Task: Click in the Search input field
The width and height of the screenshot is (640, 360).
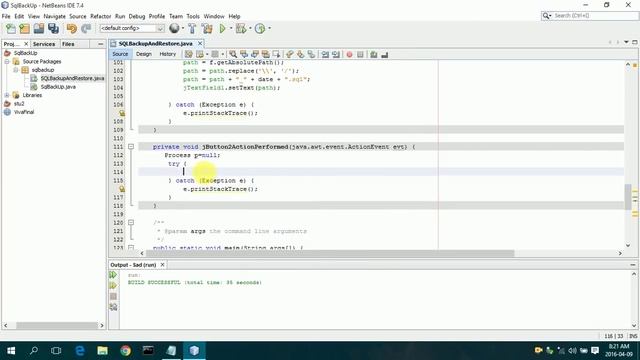Action: pyautogui.click(x=594, y=16)
